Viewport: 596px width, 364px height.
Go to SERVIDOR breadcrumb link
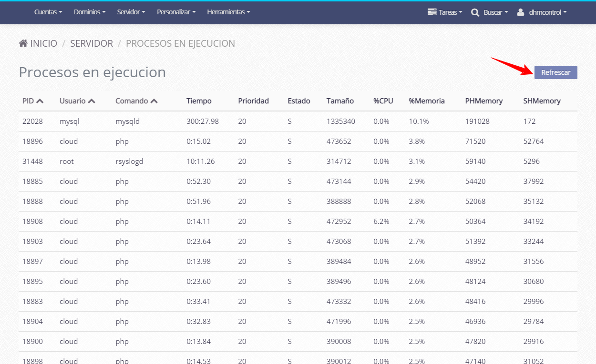[92, 43]
